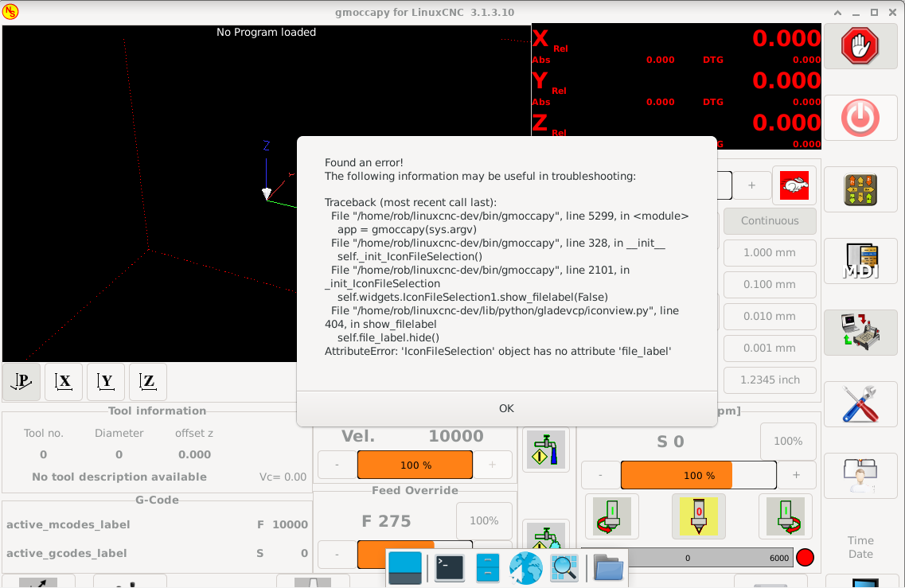This screenshot has height=588, width=905.
Task: Switch to auto mode with milling machine icon
Action: [x=860, y=333]
